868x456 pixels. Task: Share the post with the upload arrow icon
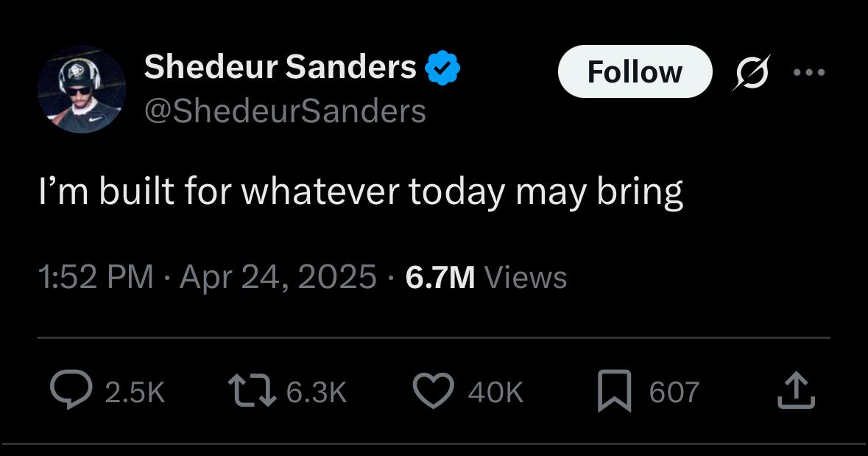click(796, 390)
